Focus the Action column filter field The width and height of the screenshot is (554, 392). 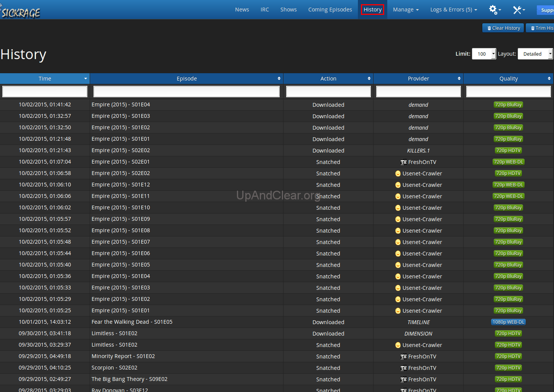click(329, 92)
